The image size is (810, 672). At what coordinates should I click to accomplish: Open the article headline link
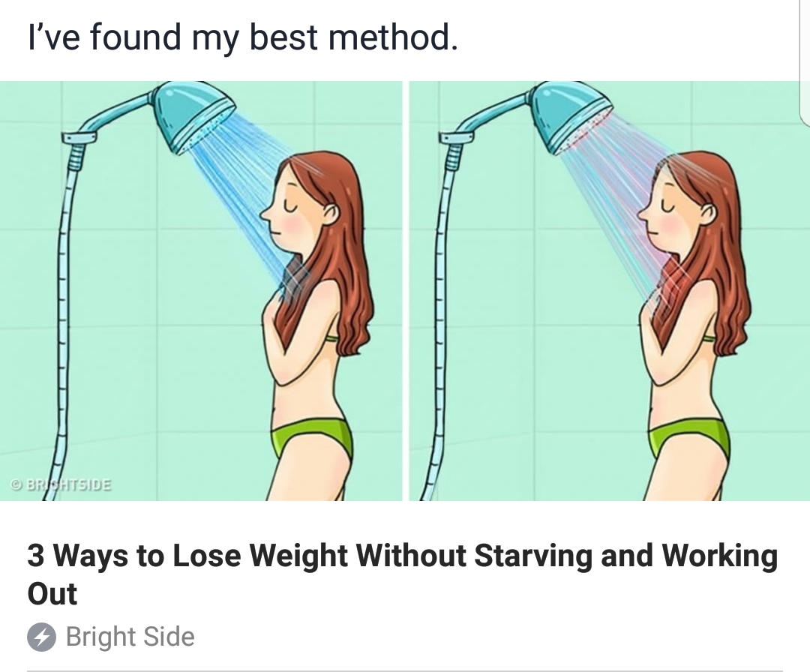pos(300,555)
